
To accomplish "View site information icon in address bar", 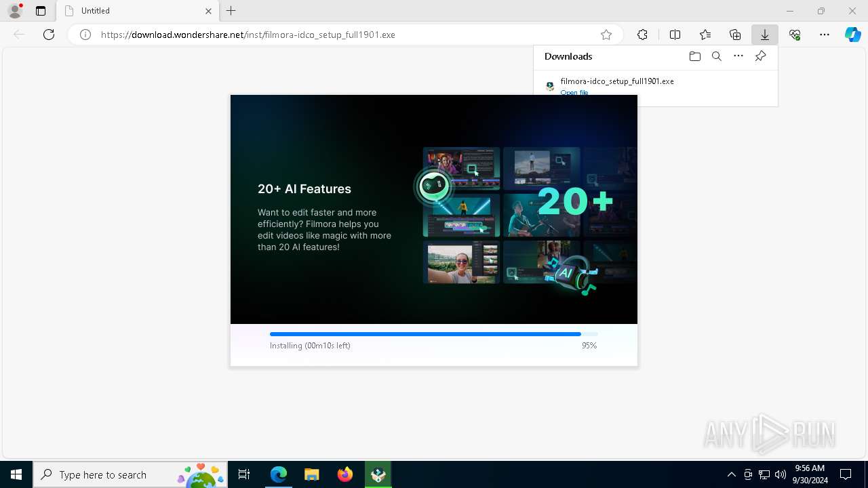I will point(85,35).
